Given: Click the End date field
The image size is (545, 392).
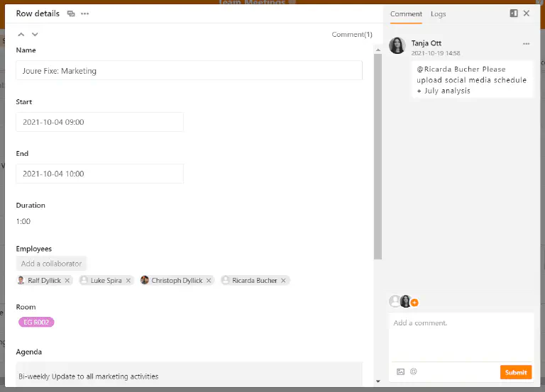Looking at the screenshot, I should [100, 174].
